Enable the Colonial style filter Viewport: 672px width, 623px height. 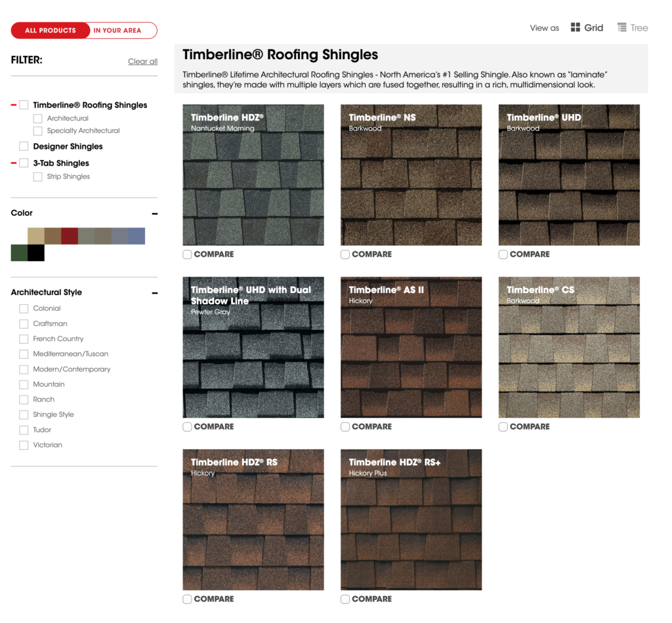pos(24,309)
